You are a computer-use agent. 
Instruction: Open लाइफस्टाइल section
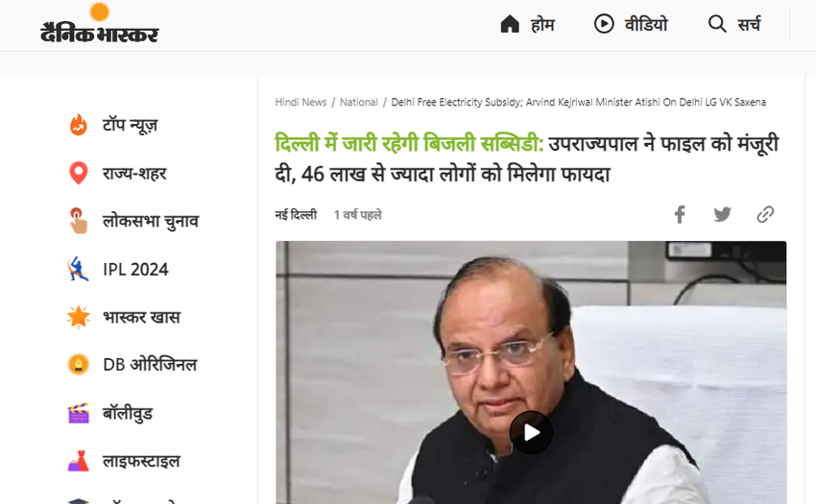click(141, 461)
